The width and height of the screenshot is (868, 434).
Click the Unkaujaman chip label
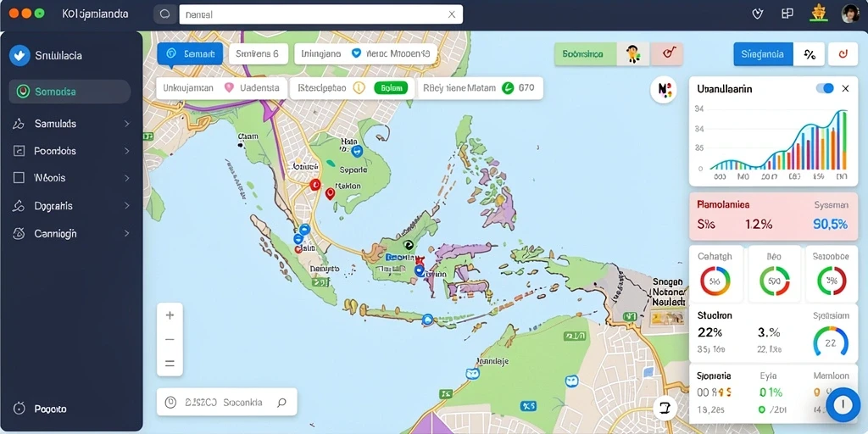click(188, 87)
